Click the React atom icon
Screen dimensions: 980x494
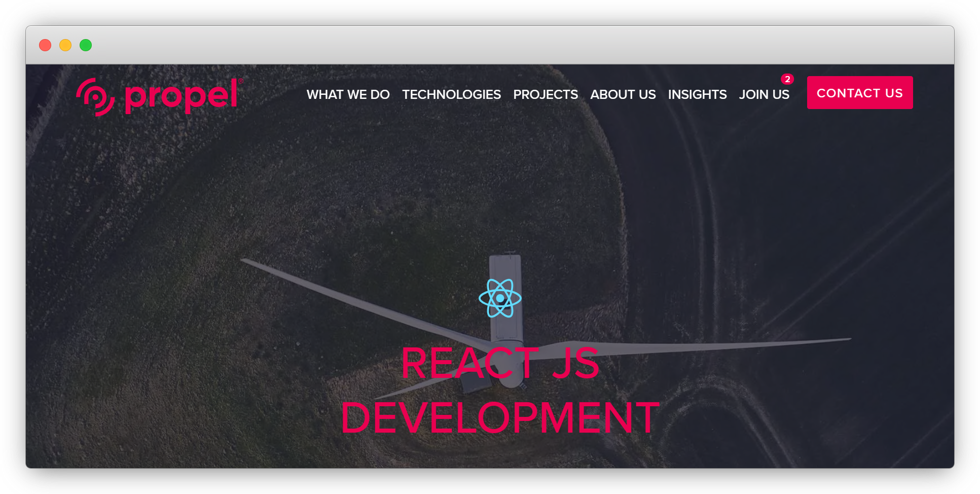click(x=500, y=298)
